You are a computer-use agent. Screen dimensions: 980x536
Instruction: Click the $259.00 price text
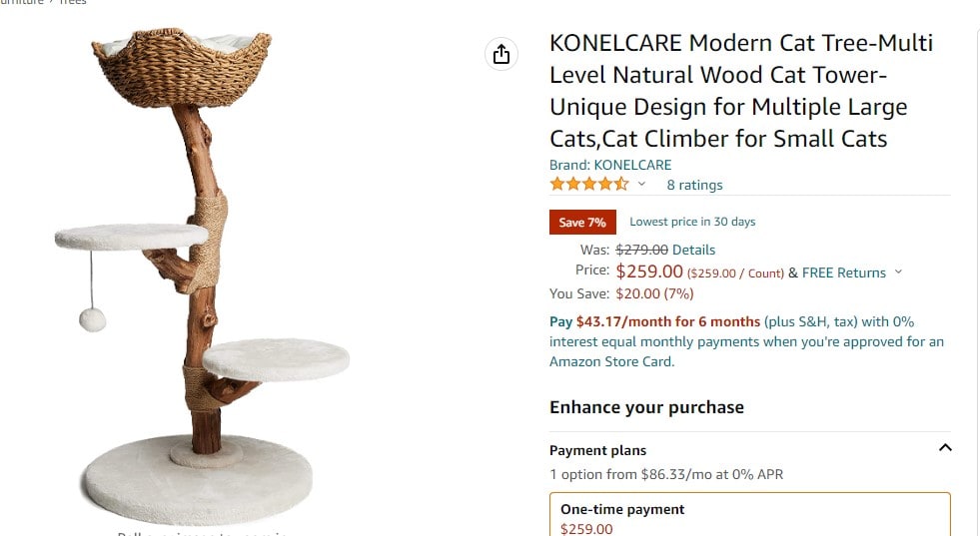click(x=649, y=271)
